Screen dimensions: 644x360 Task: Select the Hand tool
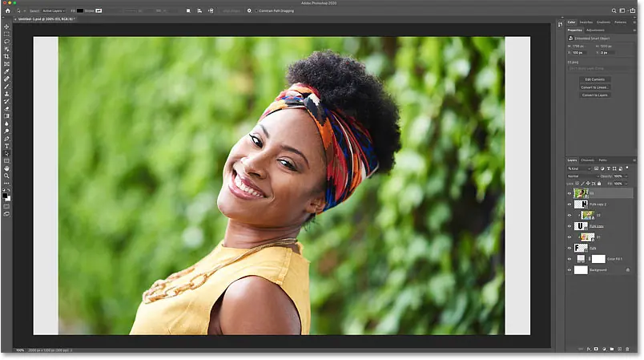click(x=6, y=168)
